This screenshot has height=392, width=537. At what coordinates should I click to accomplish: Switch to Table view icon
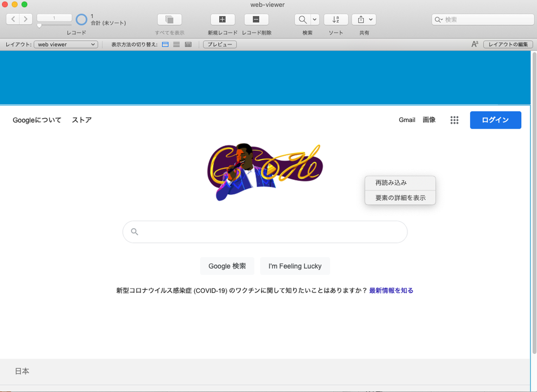pyautogui.click(x=188, y=44)
